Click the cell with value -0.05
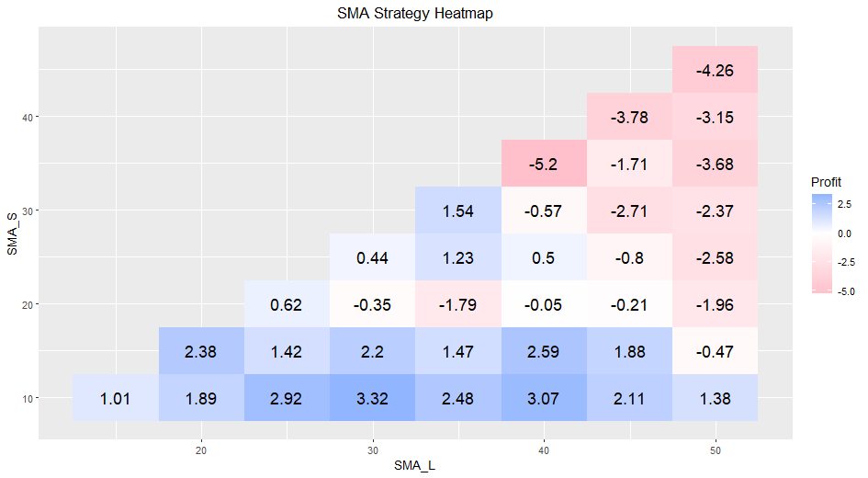This screenshot has width=868, height=478. (544, 304)
